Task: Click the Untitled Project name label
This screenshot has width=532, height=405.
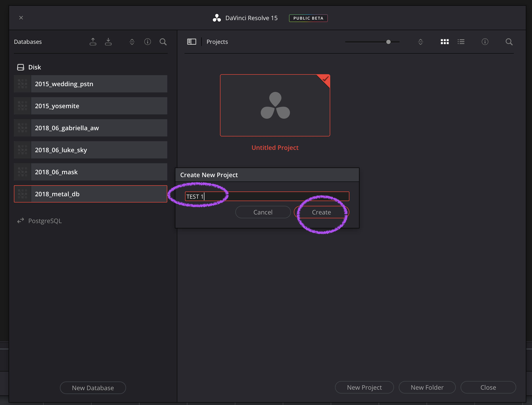Action: (x=275, y=147)
